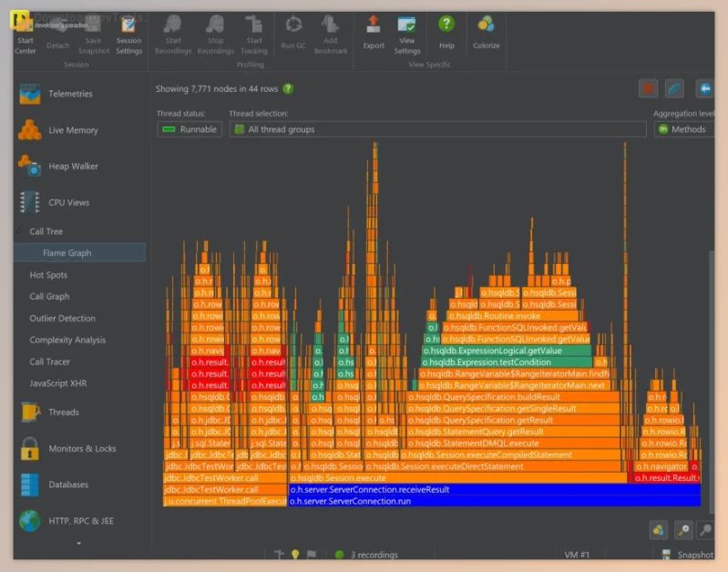
Task: Click the Colorize toolbar icon
Action: [x=487, y=33]
